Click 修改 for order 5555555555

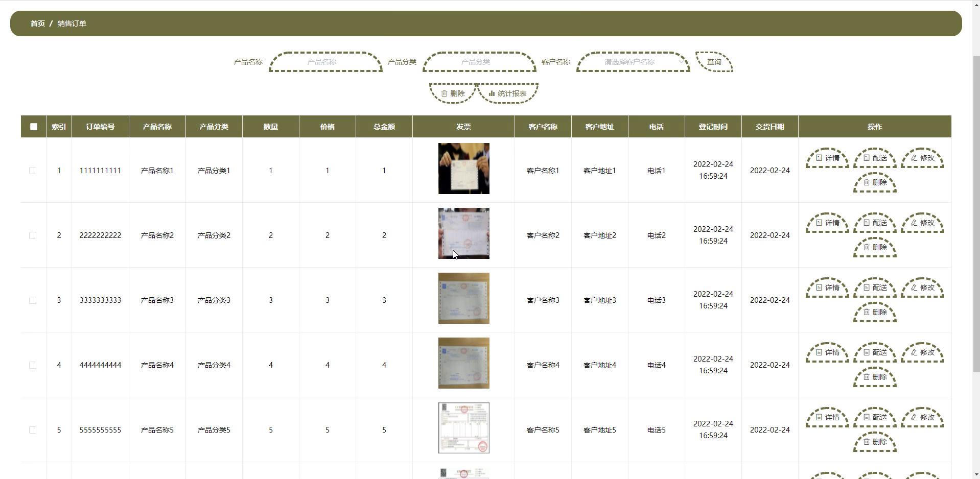[922, 417]
